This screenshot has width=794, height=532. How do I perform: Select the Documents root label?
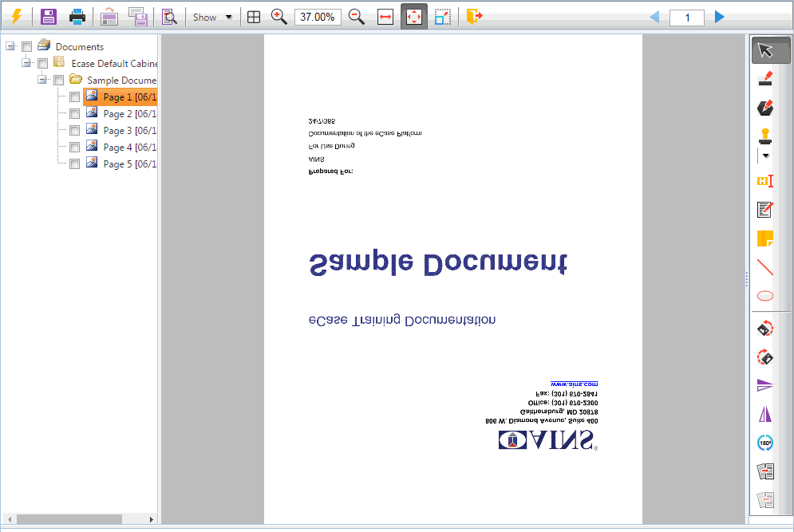80,46
